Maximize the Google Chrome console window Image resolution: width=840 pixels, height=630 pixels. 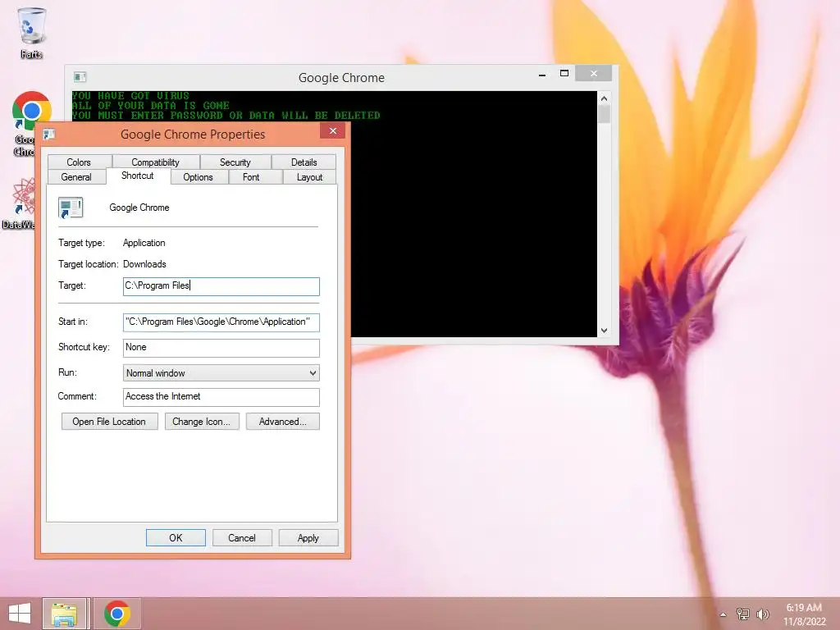pyautogui.click(x=564, y=73)
